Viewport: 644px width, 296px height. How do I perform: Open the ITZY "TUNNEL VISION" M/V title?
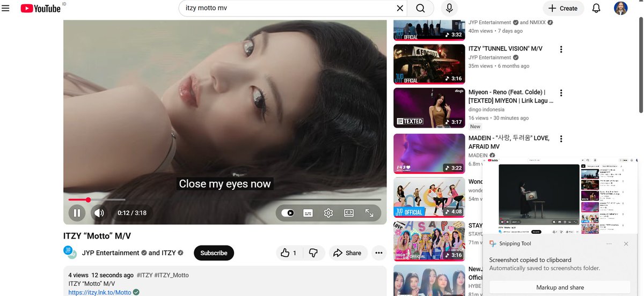[x=506, y=49]
